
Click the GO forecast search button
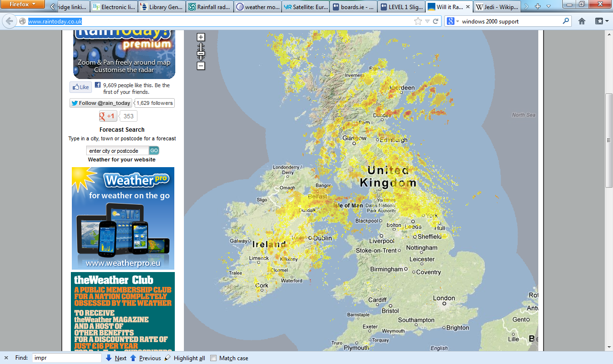click(154, 150)
